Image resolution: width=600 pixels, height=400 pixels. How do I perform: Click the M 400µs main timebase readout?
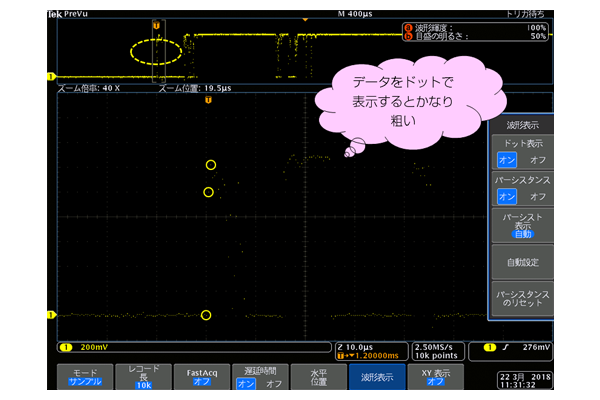click(355, 14)
